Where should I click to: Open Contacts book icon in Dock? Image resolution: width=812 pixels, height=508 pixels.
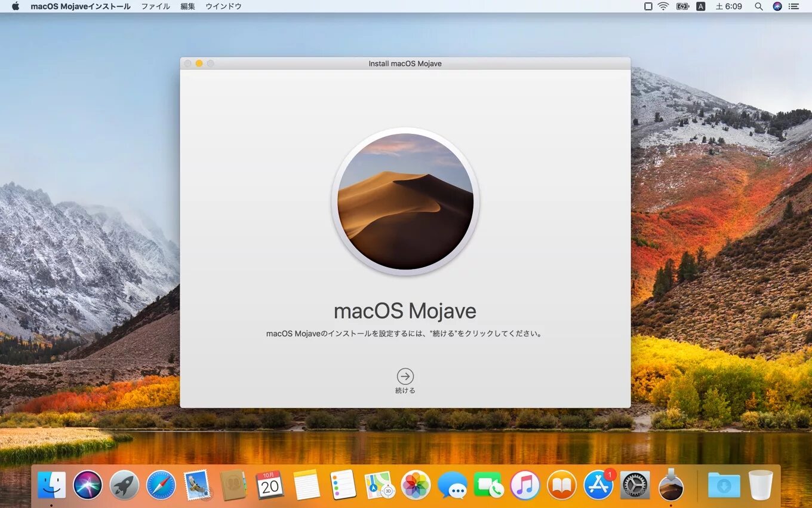click(233, 485)
